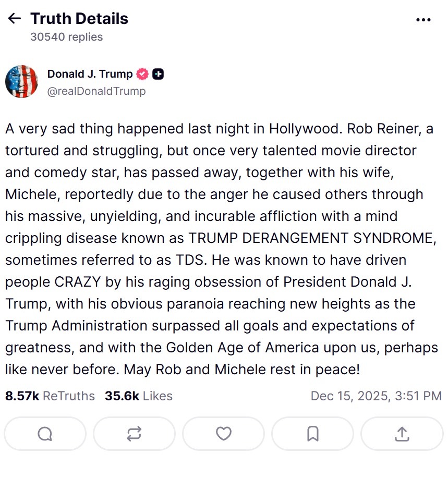Viewport: 448px width, 479px height.
Task: Open the 35.6k Likes list
Action: coord(138,396)
